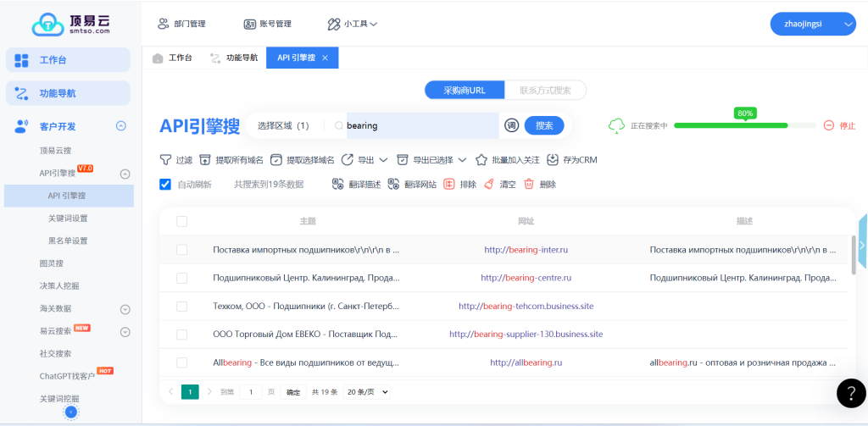Click the 存为CRM save icon
This screenshot has width=868, height=426.
pos(553,160)
